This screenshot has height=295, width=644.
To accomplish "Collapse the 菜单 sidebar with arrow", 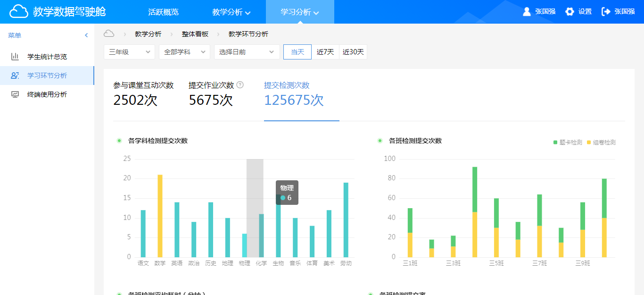I will point(86,35).
